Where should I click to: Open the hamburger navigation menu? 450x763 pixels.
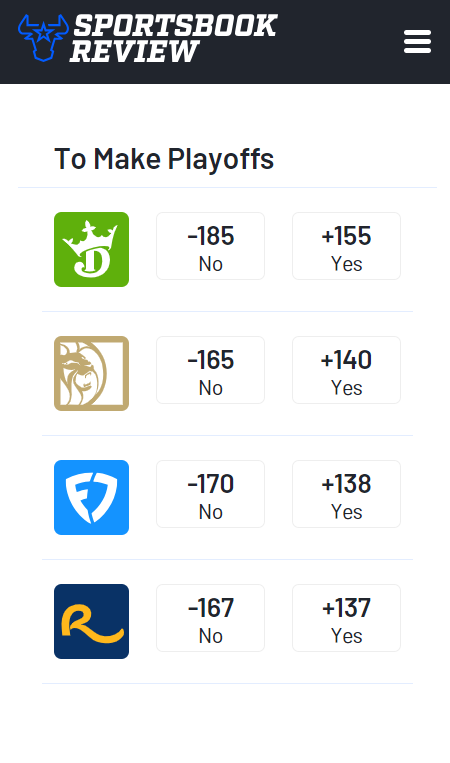point(417,41)
